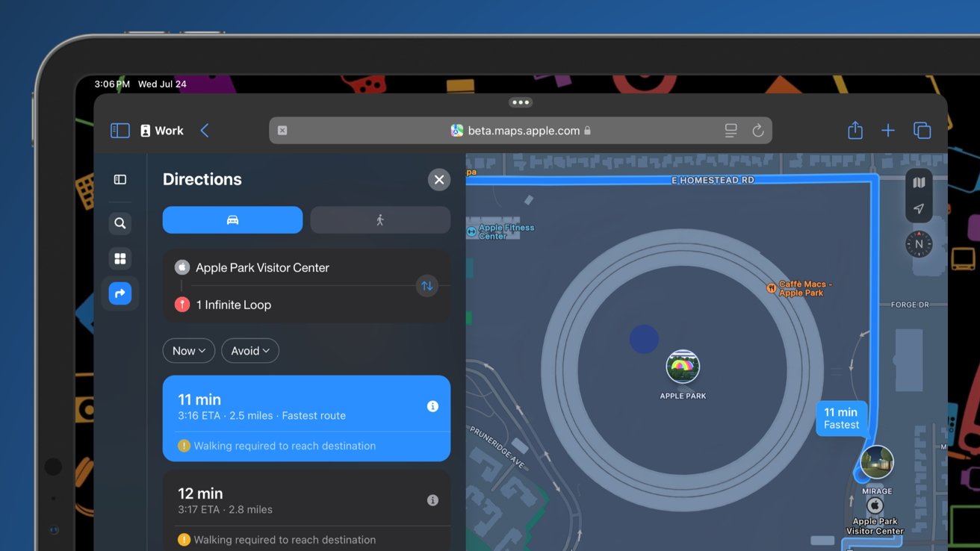
Task: Show the tab overview icon
Action: (922, 131)
